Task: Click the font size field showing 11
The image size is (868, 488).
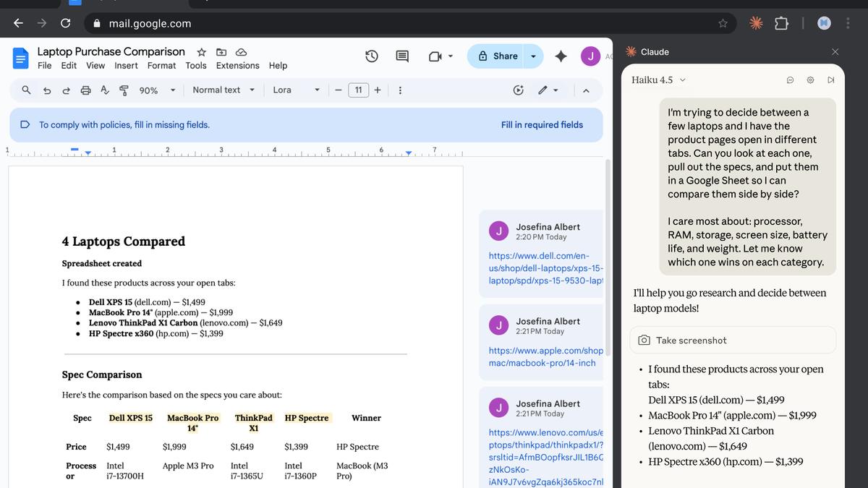Action: (x=358, y=90)
